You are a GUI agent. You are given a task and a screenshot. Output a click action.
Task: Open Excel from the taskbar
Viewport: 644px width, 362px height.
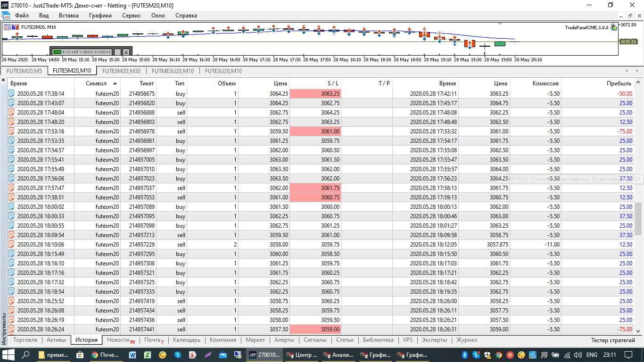[147, 354]
